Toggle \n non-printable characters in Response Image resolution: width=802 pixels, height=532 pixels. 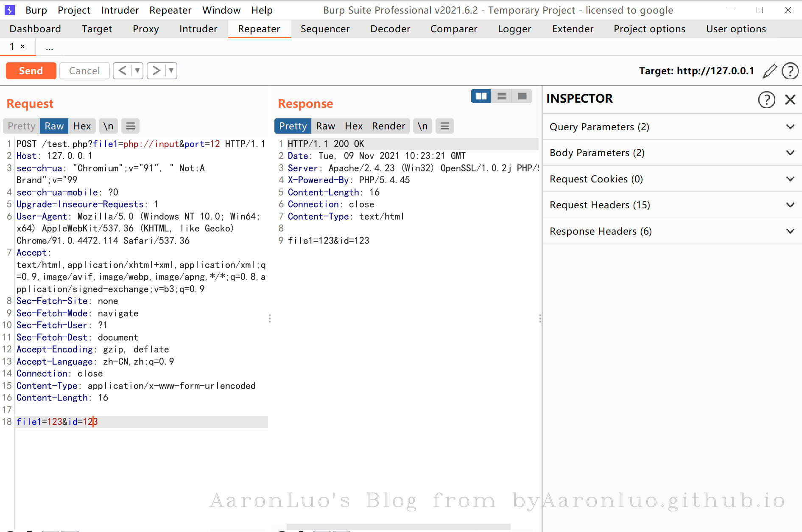[x=422, y=126]
